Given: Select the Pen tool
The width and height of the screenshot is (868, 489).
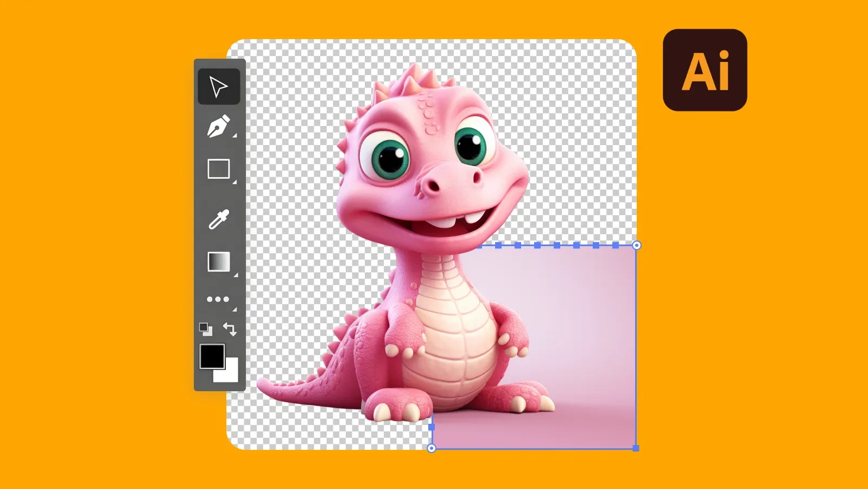Looking at the screenshot, I should pos(218,126).
